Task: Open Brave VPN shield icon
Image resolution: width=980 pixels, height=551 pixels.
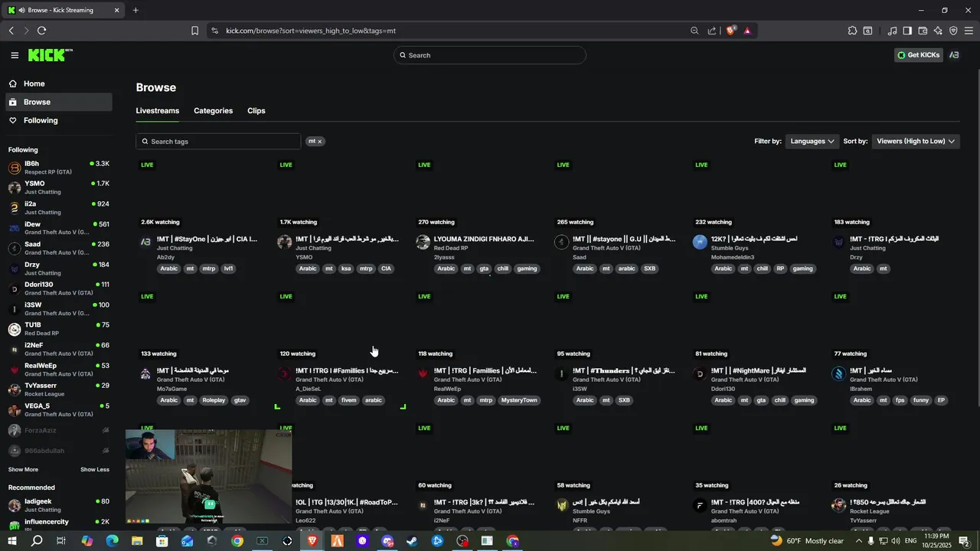Action: click(x=953, y=31)
